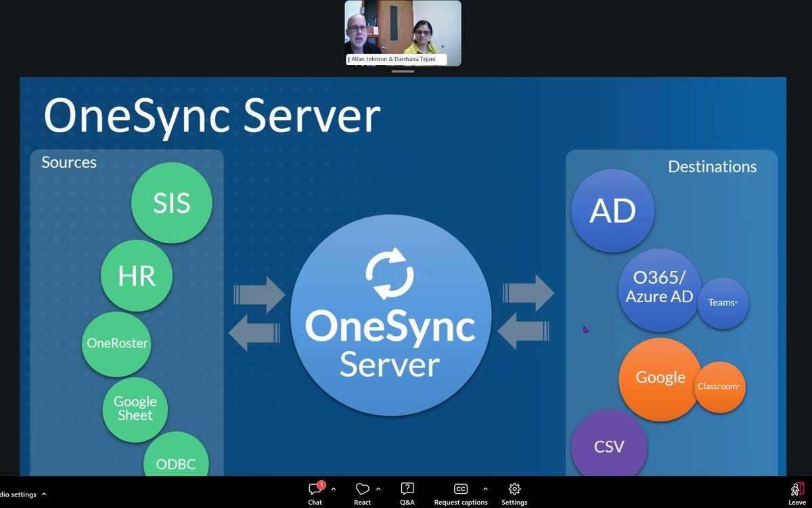Send a reaction with React

[x=362, y=493]
